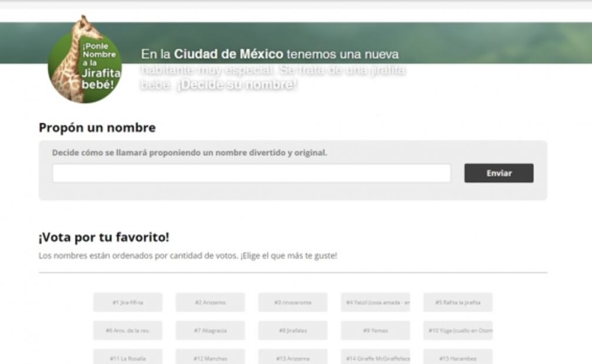Click the Ciudad de México banner headline
The height and width of the screenshot is (364, 592).
[228, 55]
